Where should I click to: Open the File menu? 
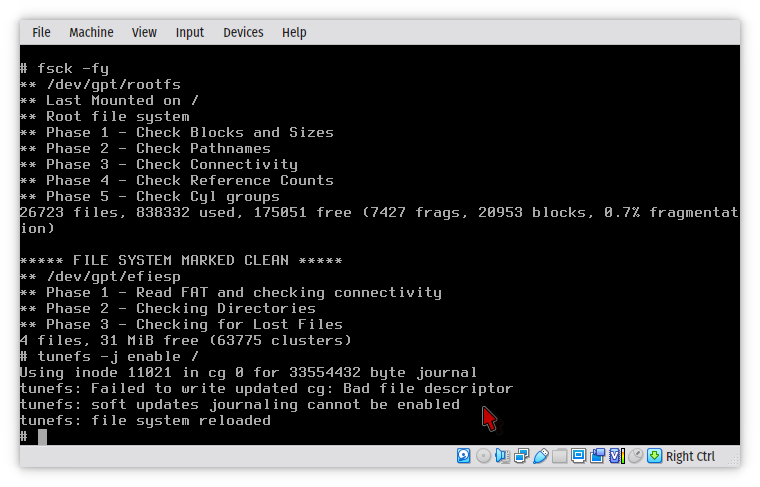tap(41, 32)
